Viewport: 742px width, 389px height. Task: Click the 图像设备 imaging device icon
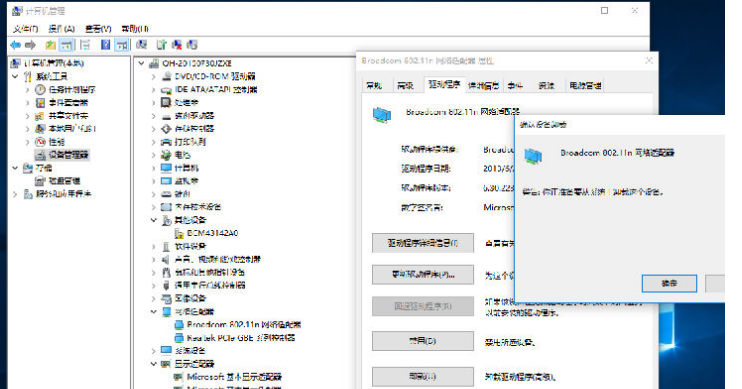[x=166, y=299]
